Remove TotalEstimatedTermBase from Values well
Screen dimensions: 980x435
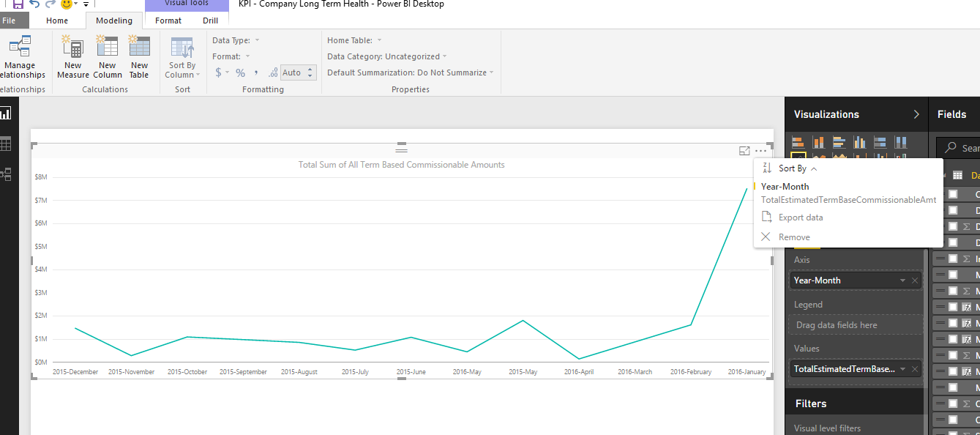[915, 369]
